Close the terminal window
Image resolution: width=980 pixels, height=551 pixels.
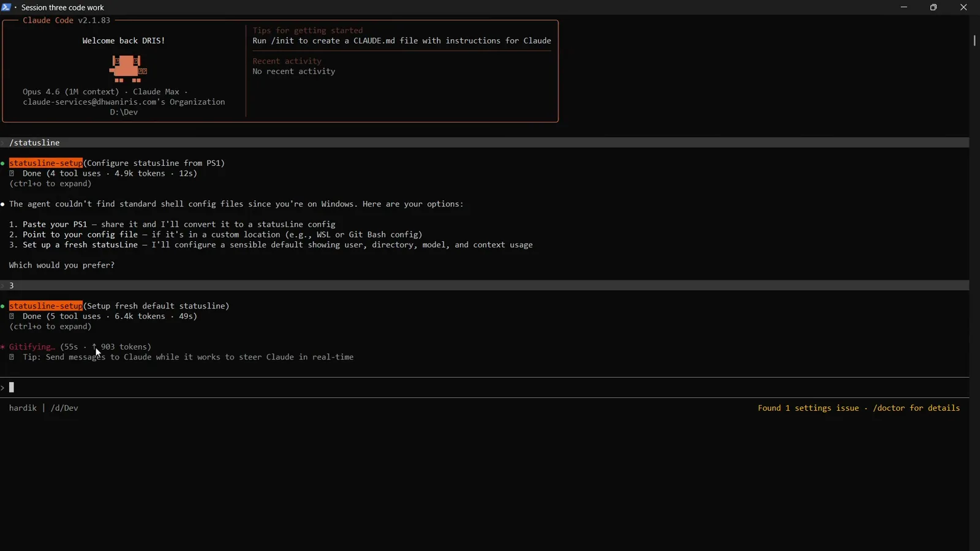pos(963,7)
